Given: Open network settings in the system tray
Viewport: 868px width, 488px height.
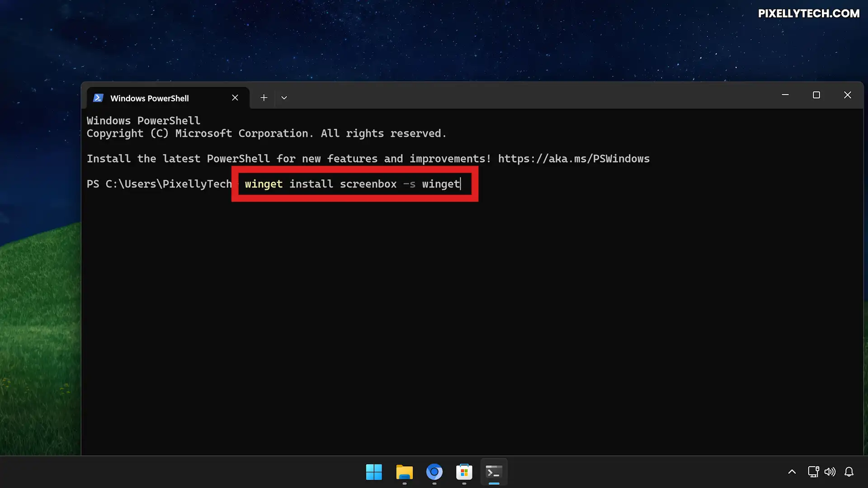Looking at the screenshot, I should (813, 472).
